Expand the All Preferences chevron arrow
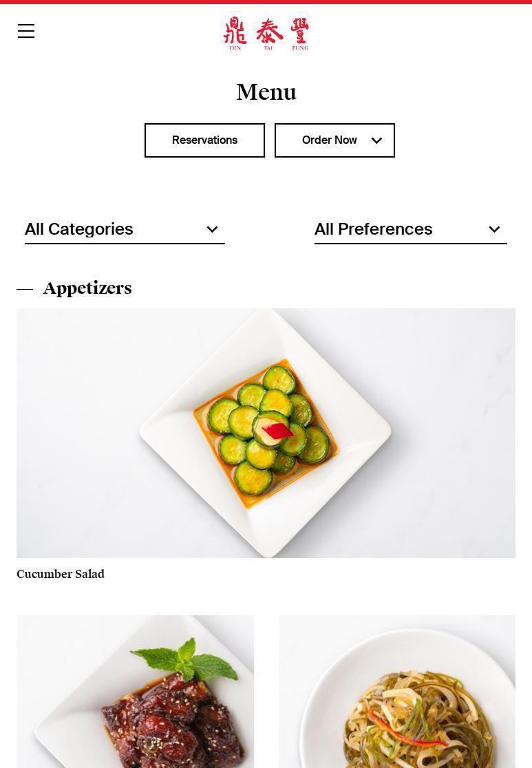532x768 pixels. 494,229
